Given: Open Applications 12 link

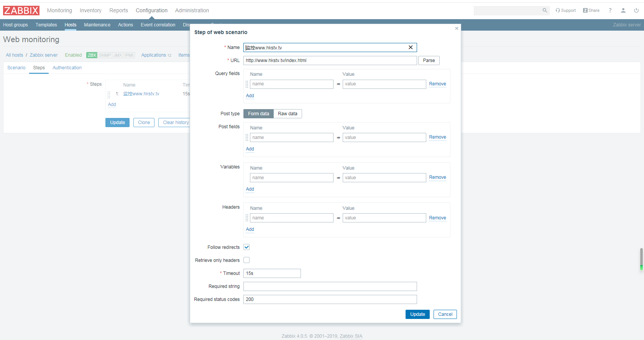Looking at the screenshot, I should 156,55.
